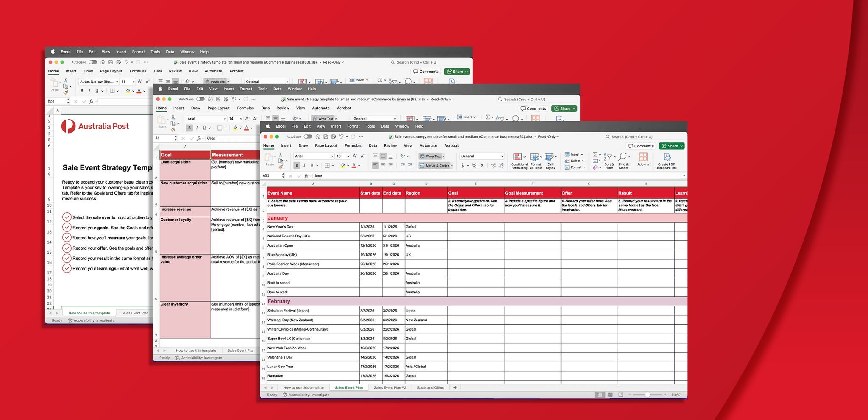
Task: Open the font size dropdown showing 16
Action: pos(342,156)
